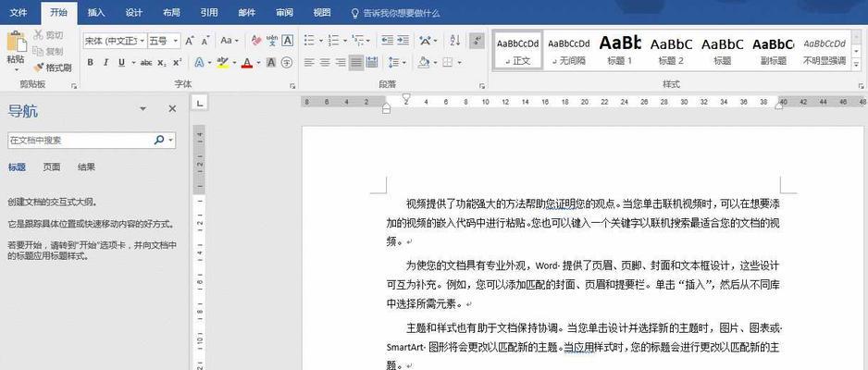The height and width of the screenshot is (370, 868).
Task: Toggle strikethrough (abc) formatting
Action: (146, 63)
